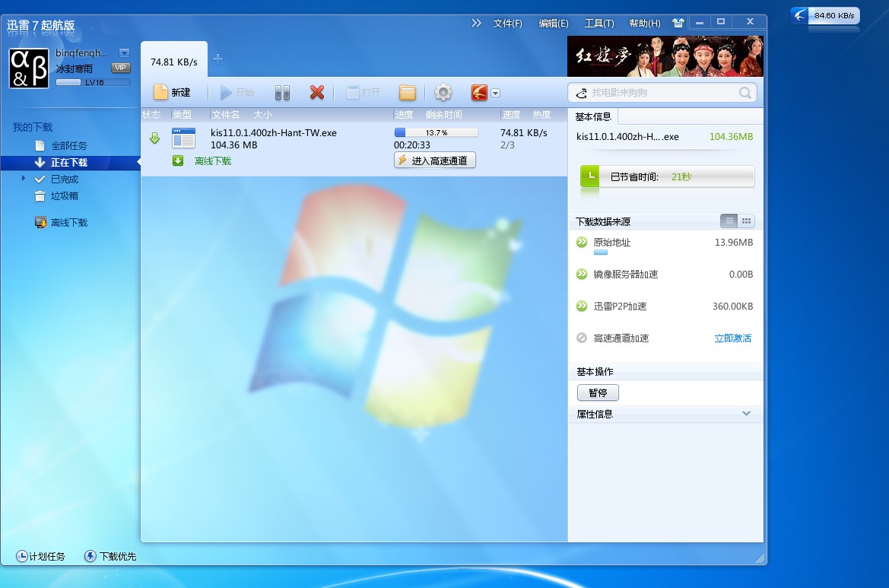Image resolution: width=889 pixels, height=588 pixels.
Task: Select file kis11.0.1.400zh-Hant-TW.exe
Action: pyautogui.click(x=273, y=132)
